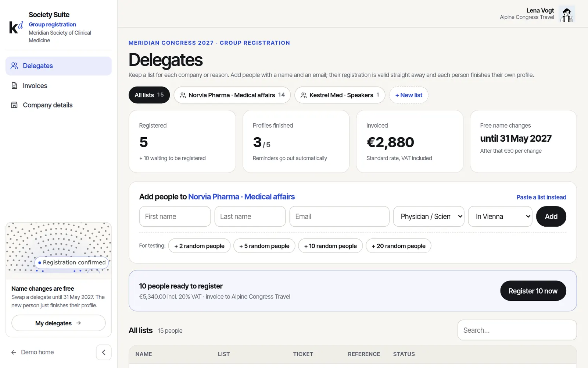Create a list with + New list
Viewport: 588px width, 368px height.
(x=409, y=95)
